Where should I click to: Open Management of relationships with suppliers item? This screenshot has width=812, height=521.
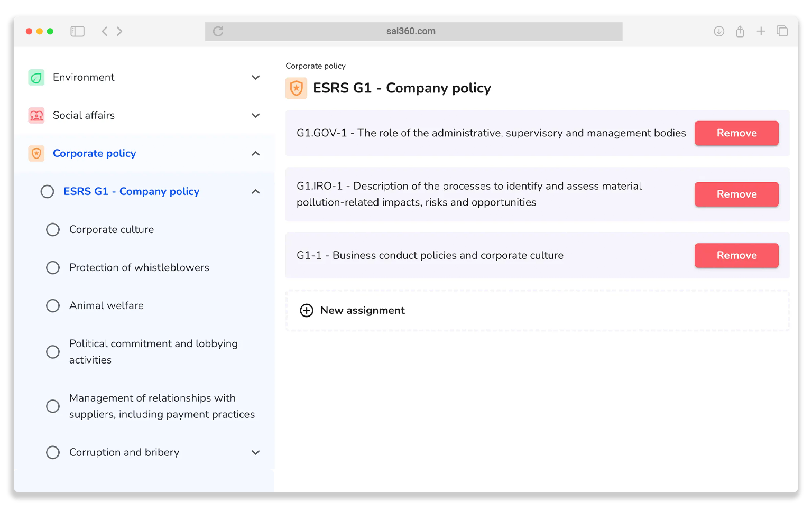[161, 406]
